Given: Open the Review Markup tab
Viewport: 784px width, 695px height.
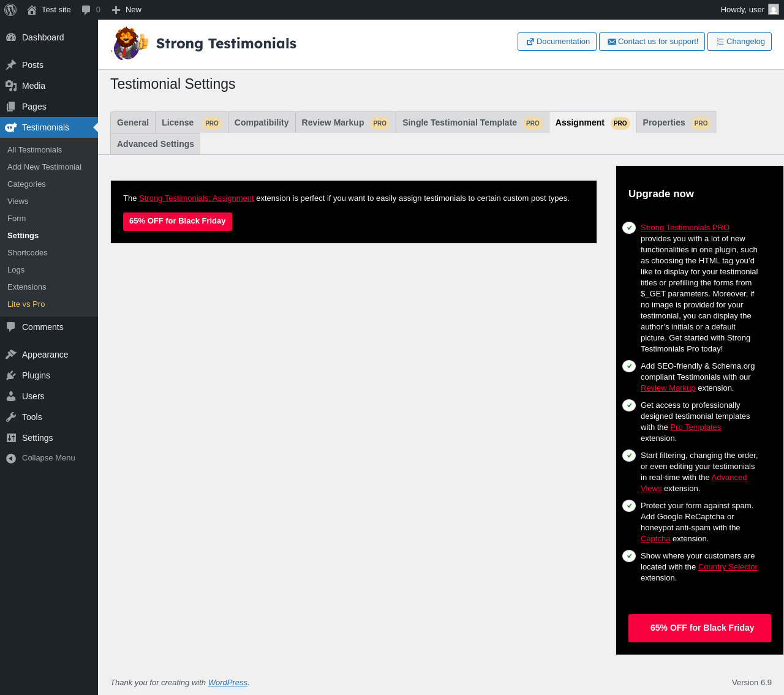Looking at the screenshot, I should [345, 122].
